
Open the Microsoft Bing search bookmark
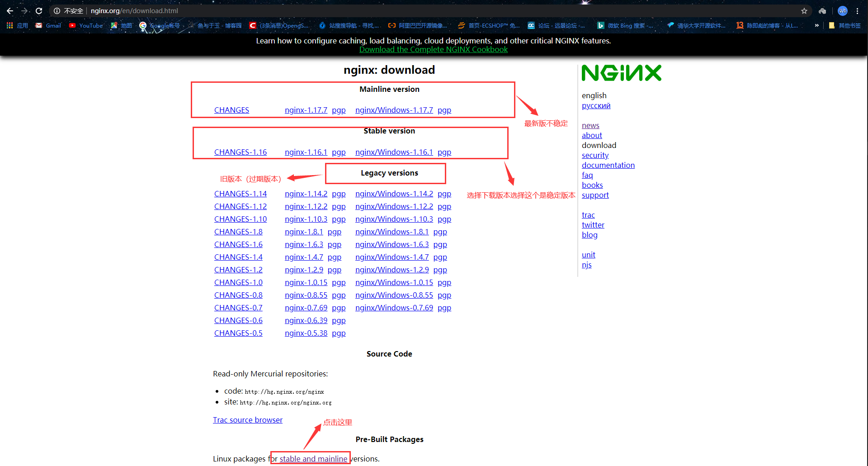coord(624,25)
